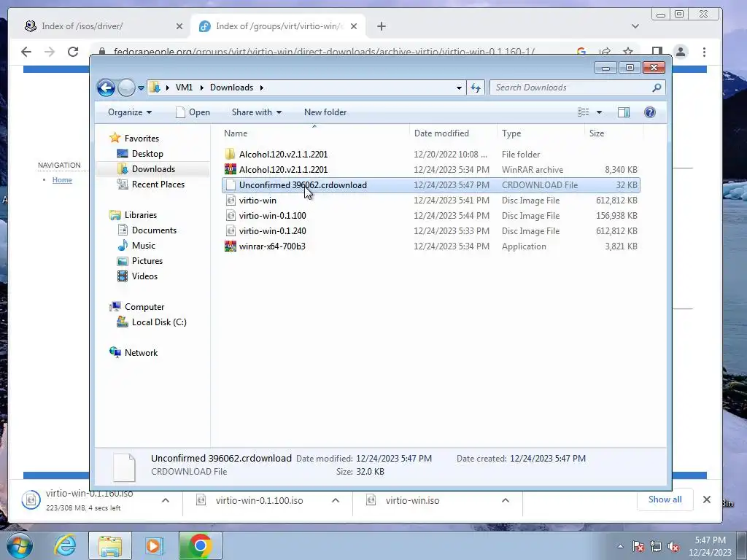The image size is (747, 560).
Task: Click the Chrome profile avatar icon
Action: (681, 52)
